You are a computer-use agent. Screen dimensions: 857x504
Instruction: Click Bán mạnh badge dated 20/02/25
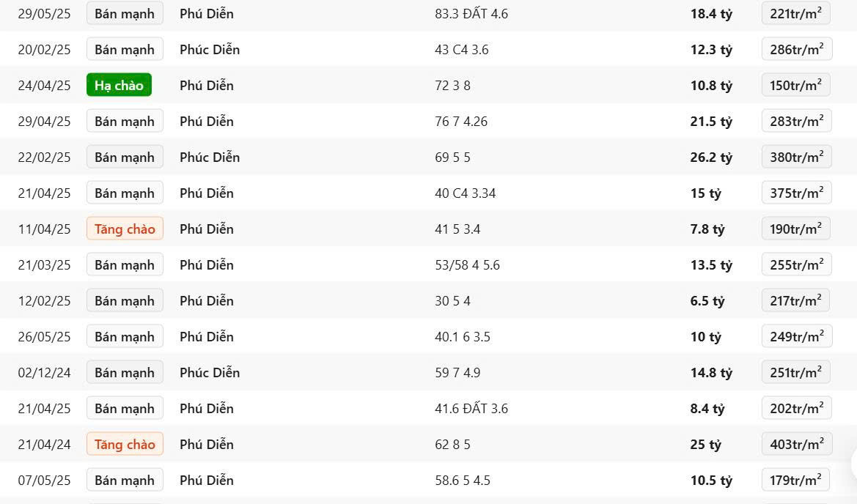coord(125,49)
